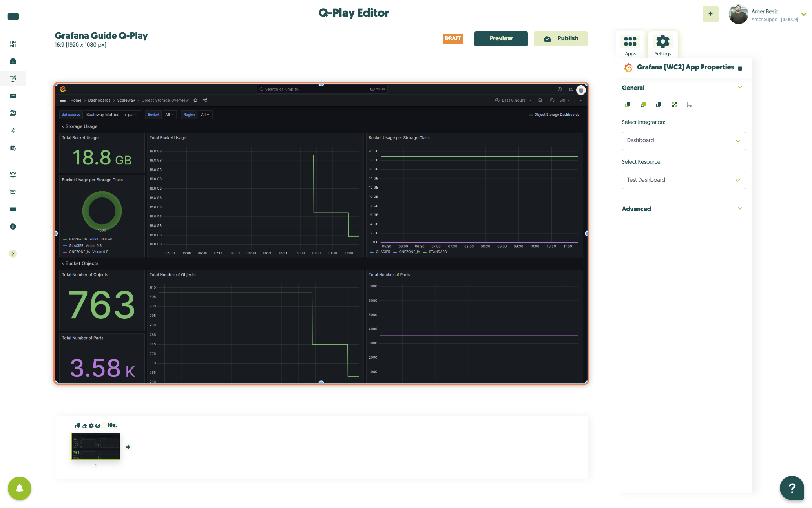The height and width of the screenshot is (508, 812).
Task: Add a new slide with plus button
Action: [x=128, y=447]
